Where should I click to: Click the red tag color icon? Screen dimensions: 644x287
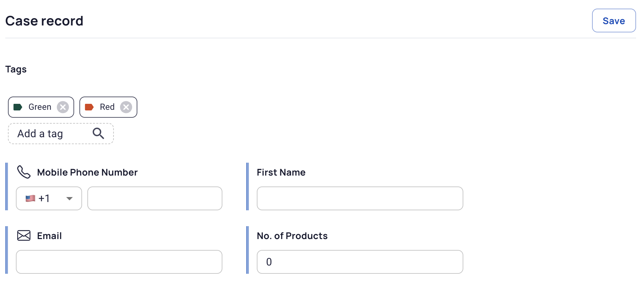(89, 107)
